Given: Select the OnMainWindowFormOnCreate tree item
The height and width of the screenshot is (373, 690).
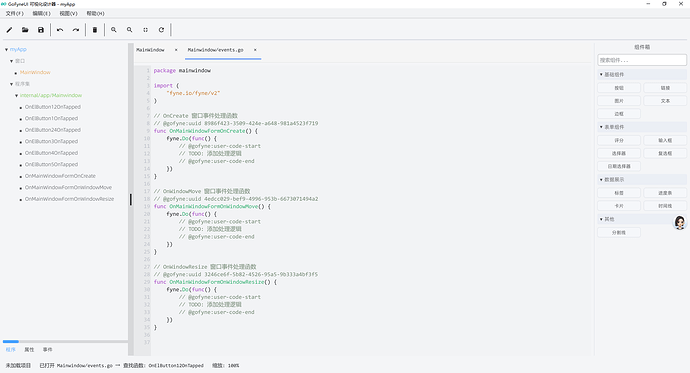Looking at the screenshot, I should click(x=60, y=176).
